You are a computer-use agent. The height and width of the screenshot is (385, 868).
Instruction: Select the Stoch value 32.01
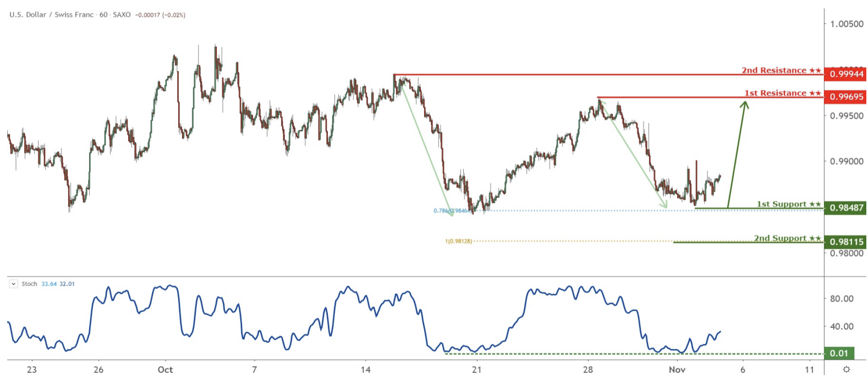coord(67,284)
